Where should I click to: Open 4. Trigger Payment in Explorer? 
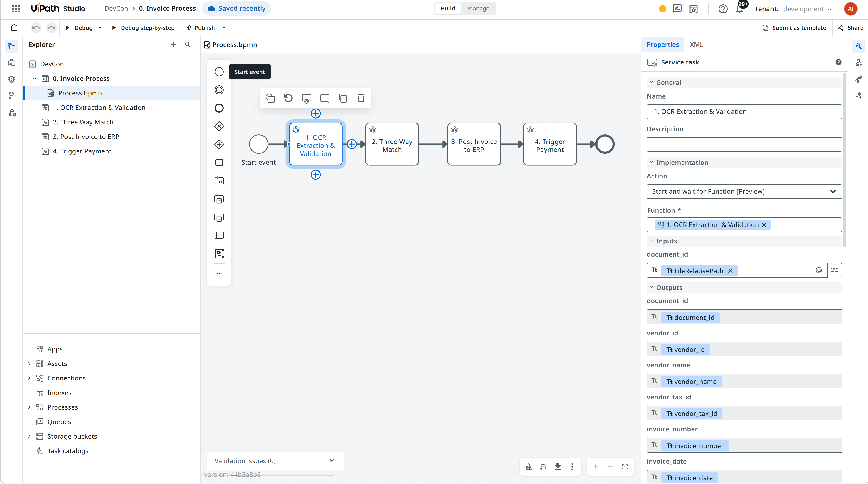[x=82, y=151]
